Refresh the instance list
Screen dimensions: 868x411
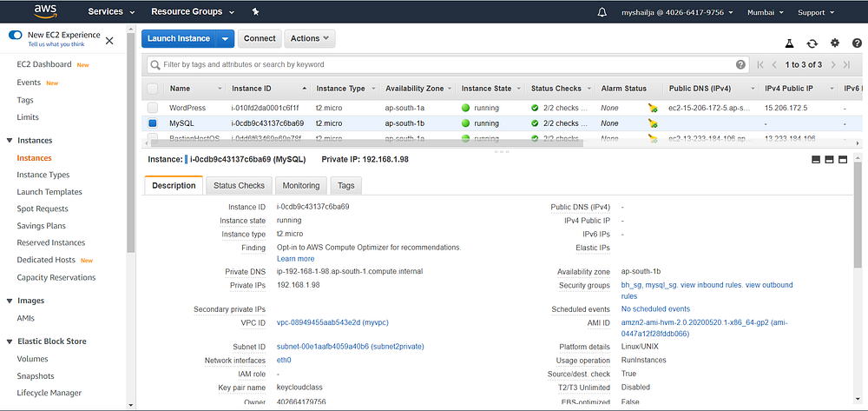(812, 43)
